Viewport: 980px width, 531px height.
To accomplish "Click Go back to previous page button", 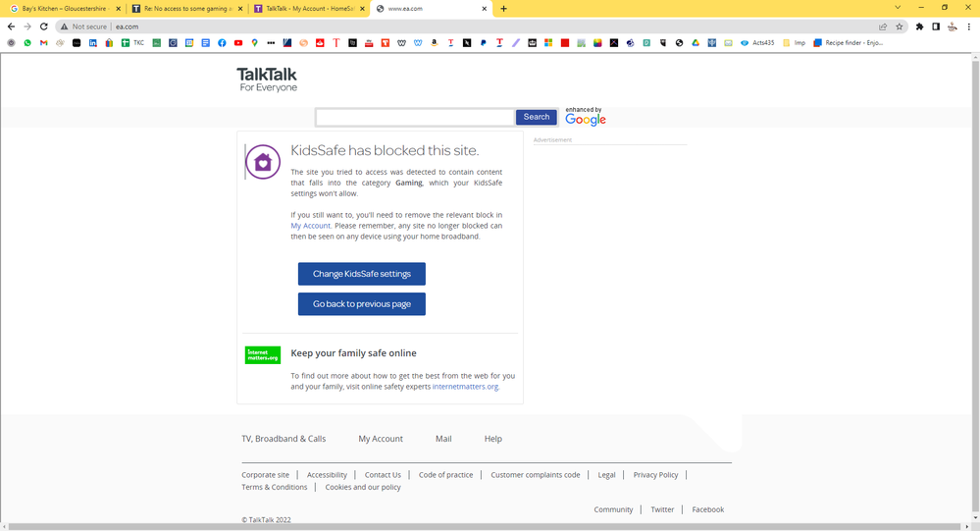I will (x=362, y=304).
